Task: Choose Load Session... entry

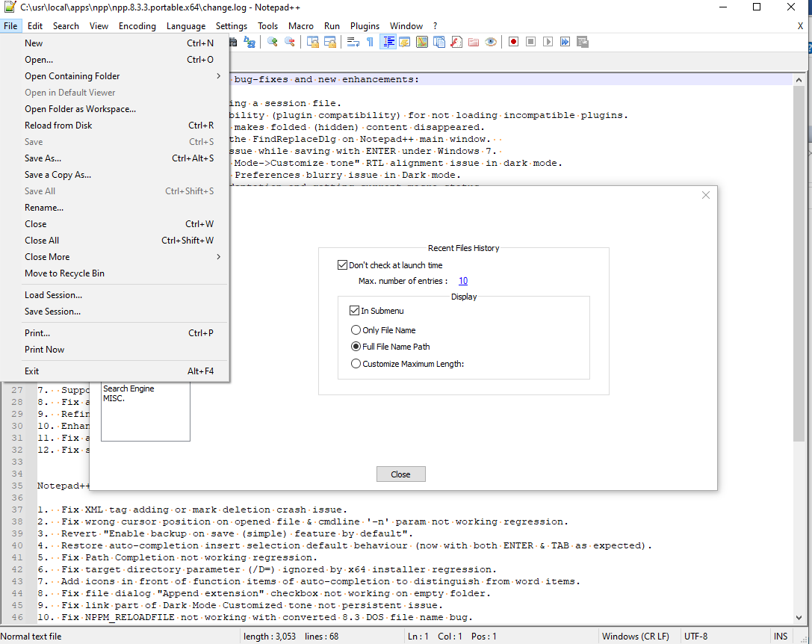Action: click(x=114, y=295)
